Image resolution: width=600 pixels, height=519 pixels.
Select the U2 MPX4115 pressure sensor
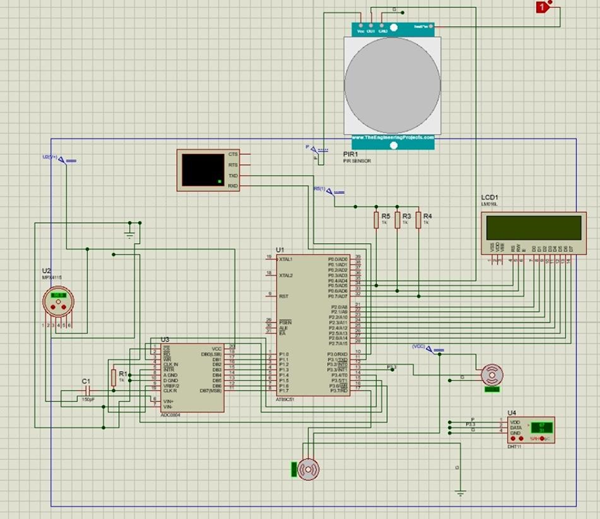coord(58,302)
